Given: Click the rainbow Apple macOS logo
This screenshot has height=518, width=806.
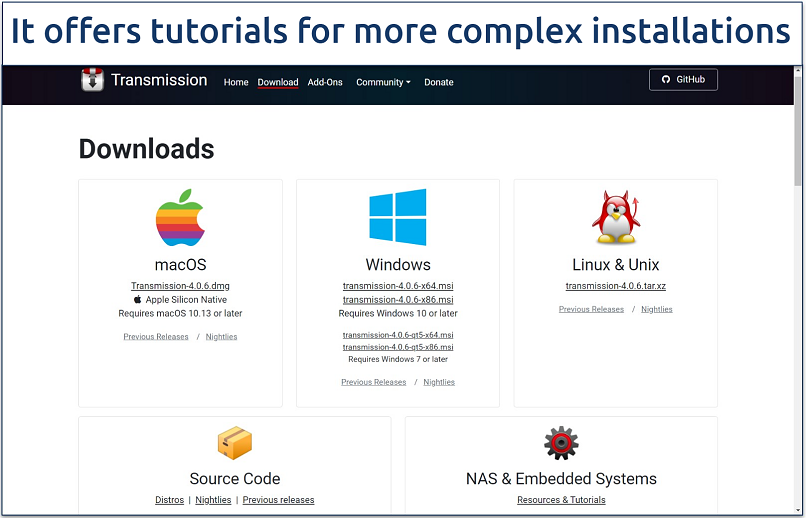Looking at the screenshot, I should coord(180,217).
